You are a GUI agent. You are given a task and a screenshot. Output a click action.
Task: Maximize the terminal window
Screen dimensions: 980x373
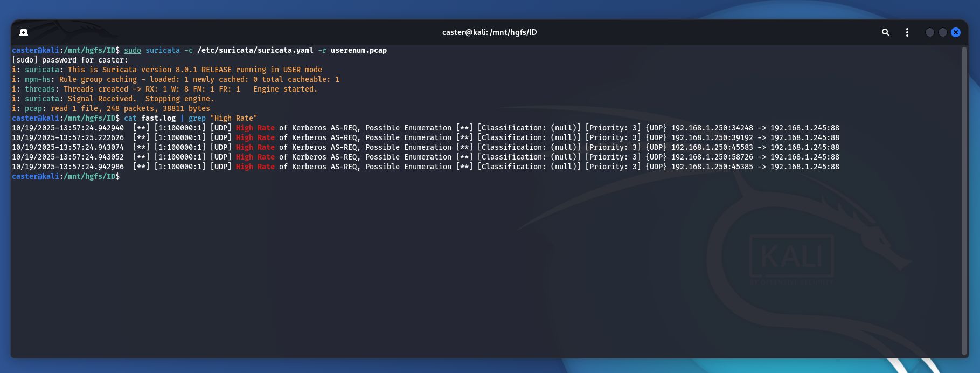pos(942,32)
